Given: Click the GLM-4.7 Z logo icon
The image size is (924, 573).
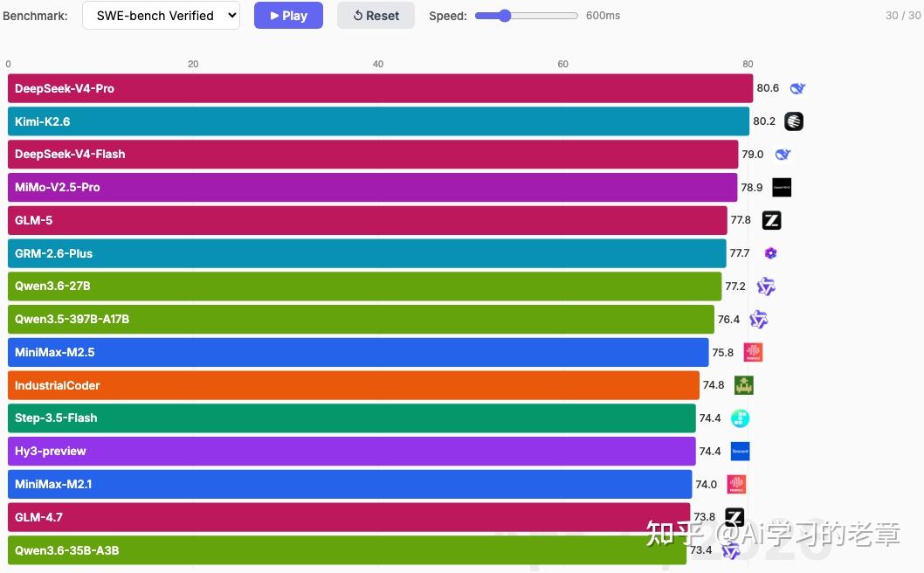Looking at the screenshot, I should pyautogui.click(x=734, y=517).
